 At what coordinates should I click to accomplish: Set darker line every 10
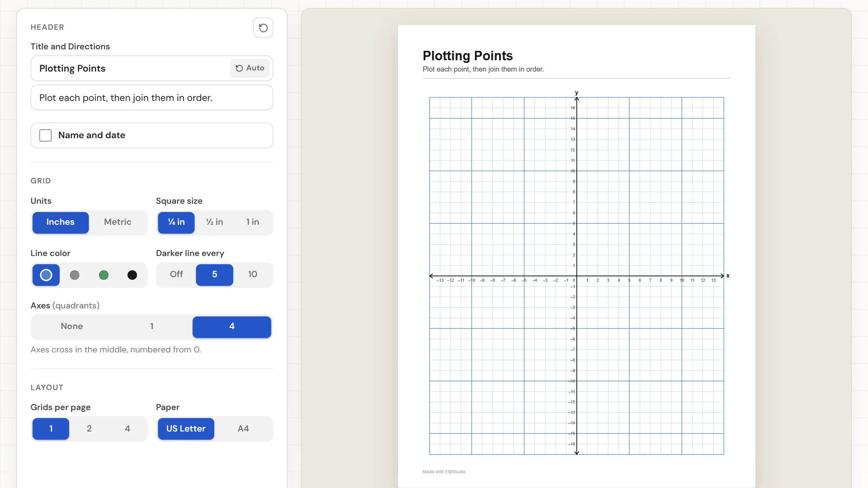[x=252, y=274]
